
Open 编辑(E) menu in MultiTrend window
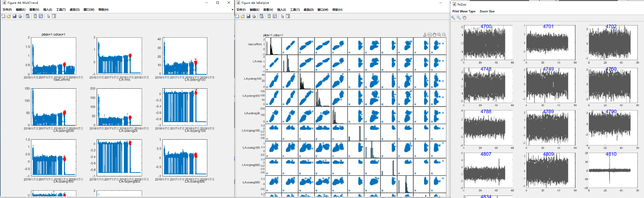pyautogui.click(x=21, y=10)
